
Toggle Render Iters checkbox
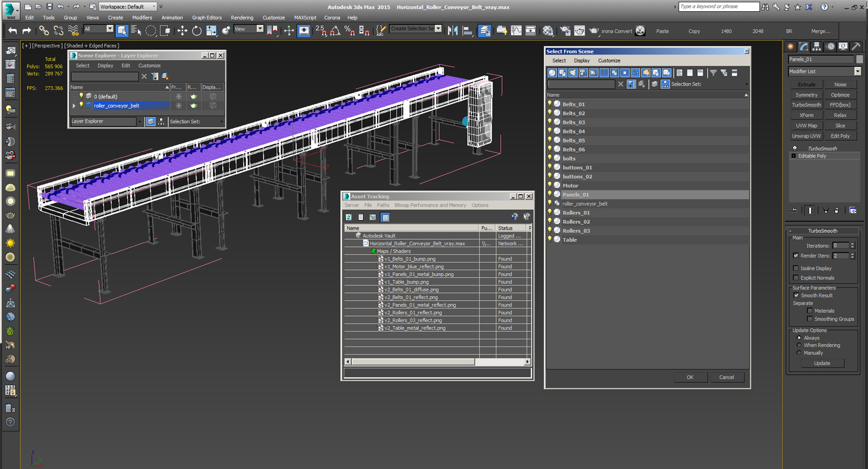pyautogui.click(x=796, y=256)
